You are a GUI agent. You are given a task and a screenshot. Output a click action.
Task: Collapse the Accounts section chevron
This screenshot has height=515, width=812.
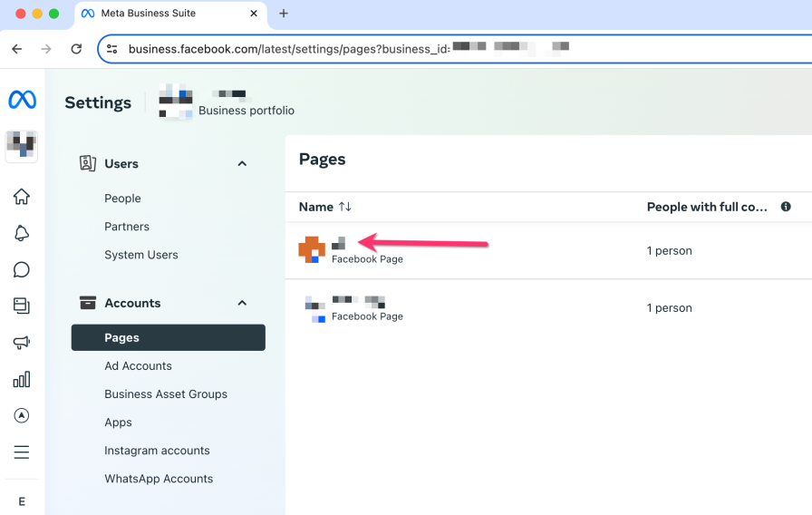[242, 303]
